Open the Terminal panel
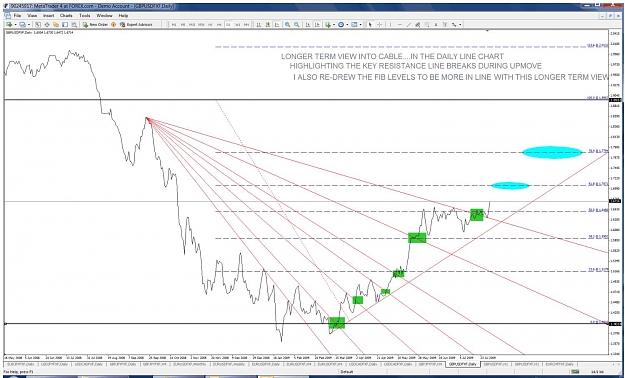 pyautogui.click(x=65, y=24)
